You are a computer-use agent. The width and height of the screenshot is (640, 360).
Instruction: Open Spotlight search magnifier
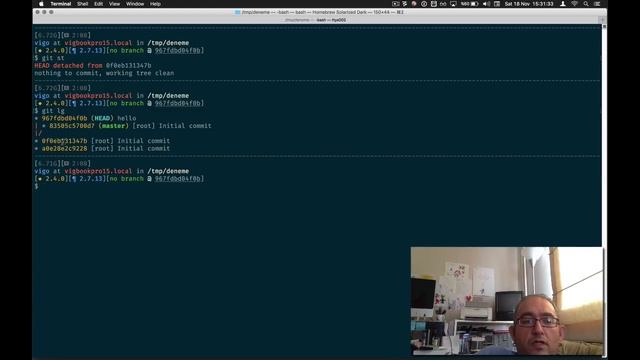(x=586, y=4)
